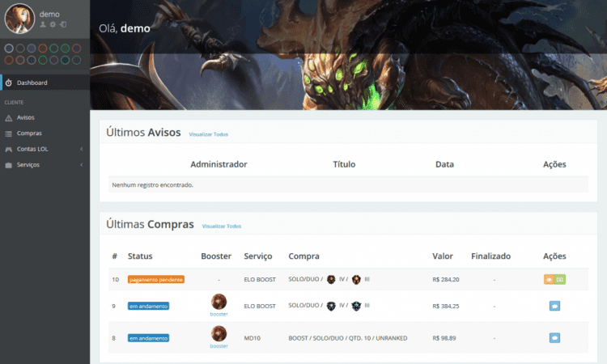
Task: Click BOOST / SOLO/DUO / QTD. 10 / UNRANKED text
Action: pos(348,338)
